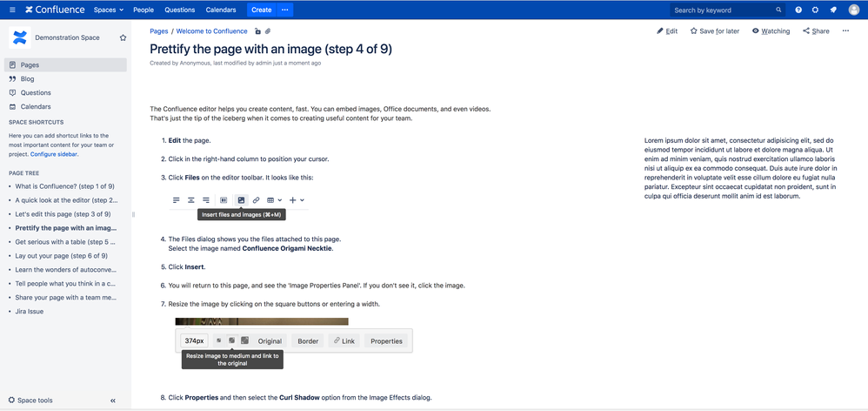Click the Demonstration Space logo
The width and height of the screenshot is (868, 411).
[19, 37]
